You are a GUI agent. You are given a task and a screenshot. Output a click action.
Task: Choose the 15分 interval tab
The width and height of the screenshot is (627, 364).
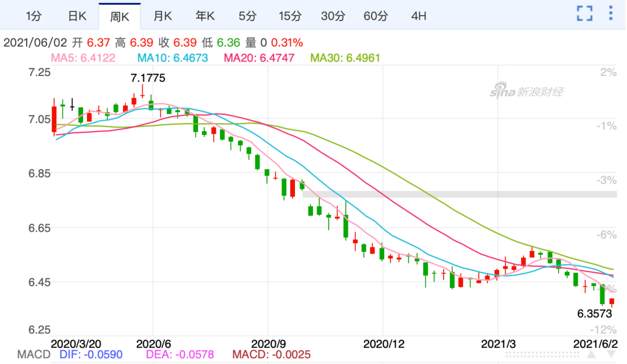click(x=290, y=16)
